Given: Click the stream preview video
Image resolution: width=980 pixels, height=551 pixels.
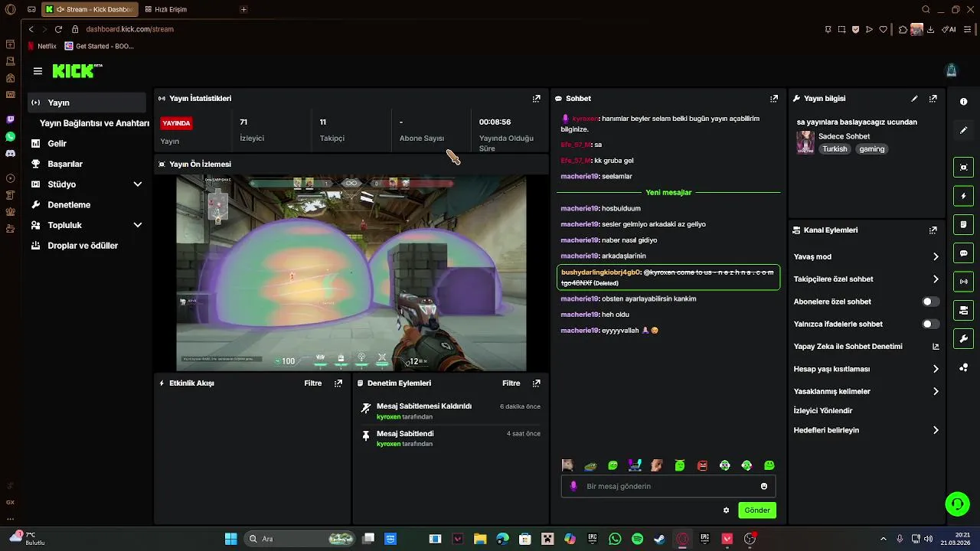Looking at the screenshot, I should [x=351, y=273].
